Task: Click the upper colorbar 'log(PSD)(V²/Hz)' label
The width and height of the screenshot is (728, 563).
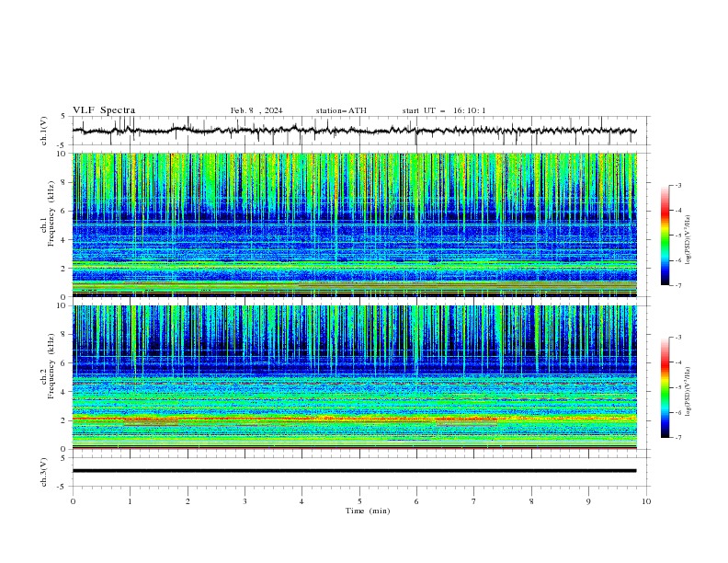Action: (x=688, y=240)
